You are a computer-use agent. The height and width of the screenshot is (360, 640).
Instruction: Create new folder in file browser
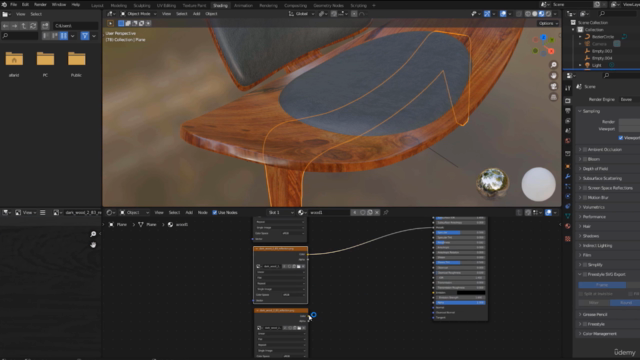pyautogui.click(x=45, y=26)
